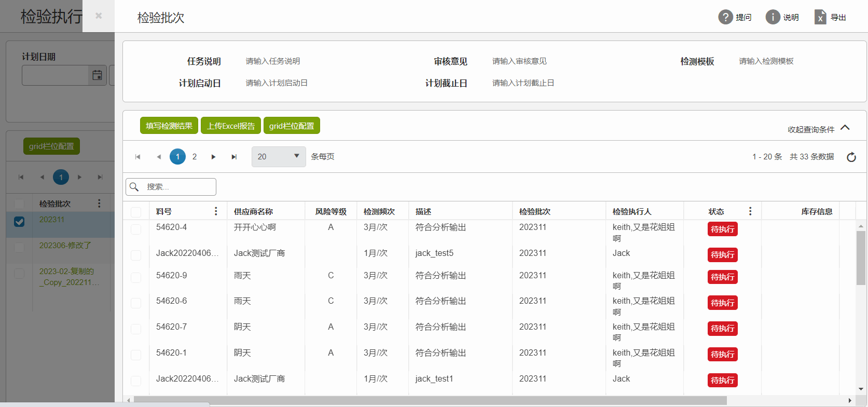
Task: Go to next page in left grid pager
Action: [79, 177]
